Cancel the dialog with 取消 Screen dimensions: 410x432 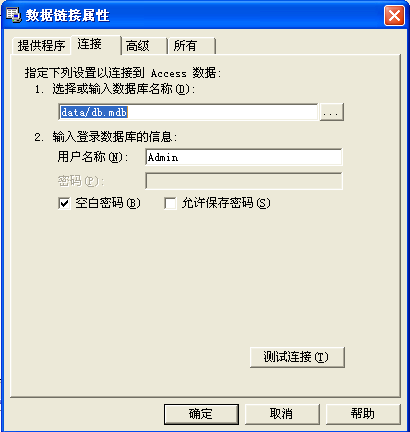282,414
